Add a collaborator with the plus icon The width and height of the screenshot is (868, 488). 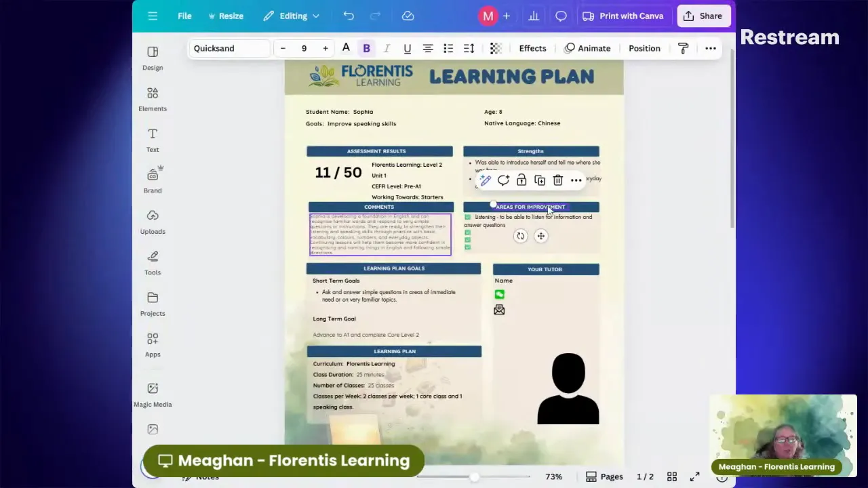506,16
